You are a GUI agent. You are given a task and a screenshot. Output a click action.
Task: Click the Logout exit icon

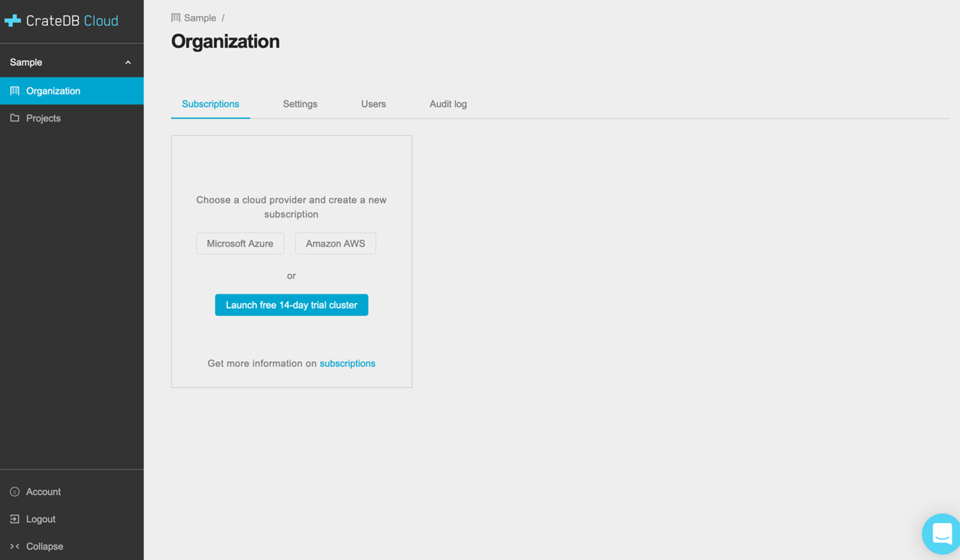coord(14,519)
